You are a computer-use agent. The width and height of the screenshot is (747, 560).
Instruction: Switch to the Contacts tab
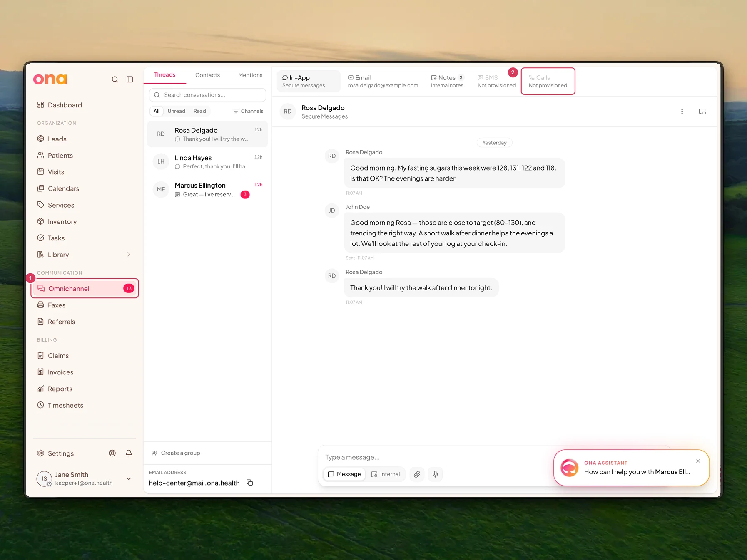[207, 75]
